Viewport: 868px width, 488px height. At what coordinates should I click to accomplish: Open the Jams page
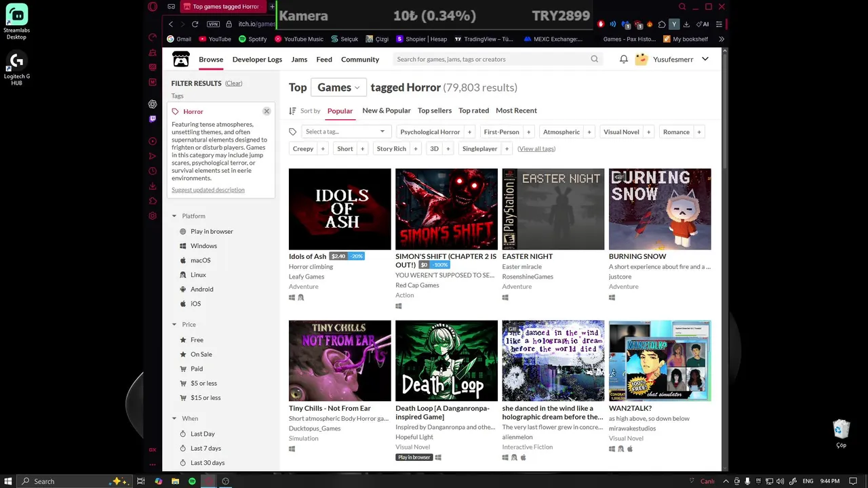click(299, 59)
